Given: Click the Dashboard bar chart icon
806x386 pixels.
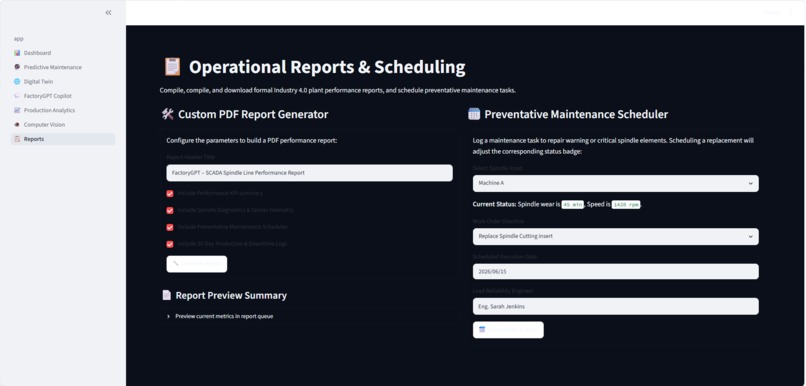Looking at the screenshot, I should pyautogui.click(x=17, y=53).
